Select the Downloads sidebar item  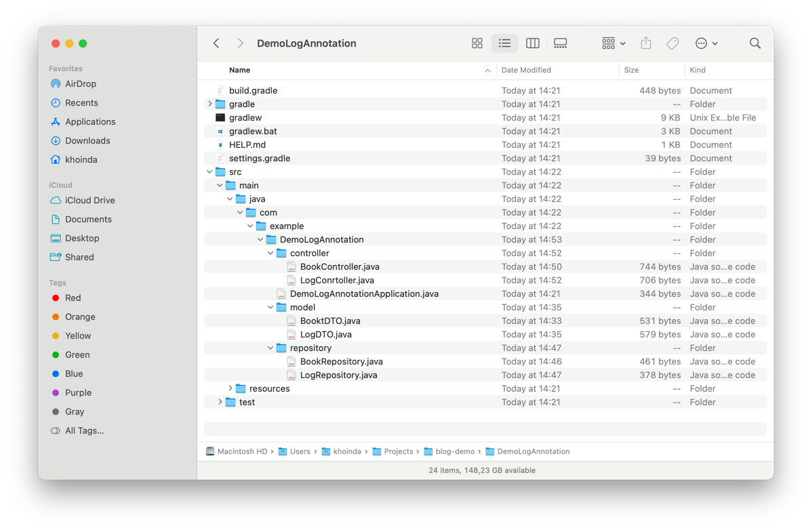tap(87, 141)
